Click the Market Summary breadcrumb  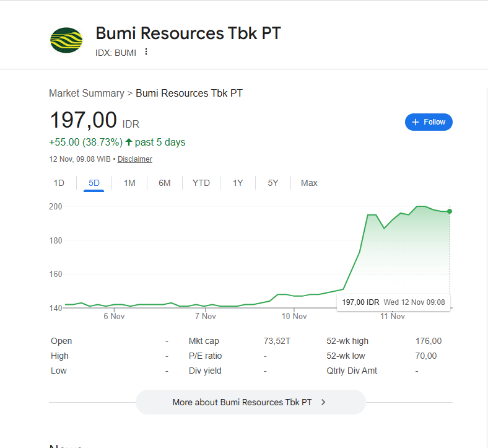[87, 93]
